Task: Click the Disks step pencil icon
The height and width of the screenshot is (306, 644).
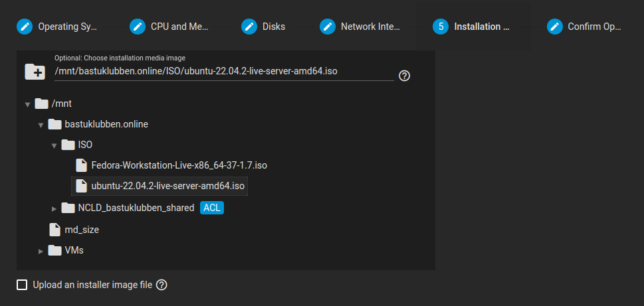Action: [x=249, y=27]
